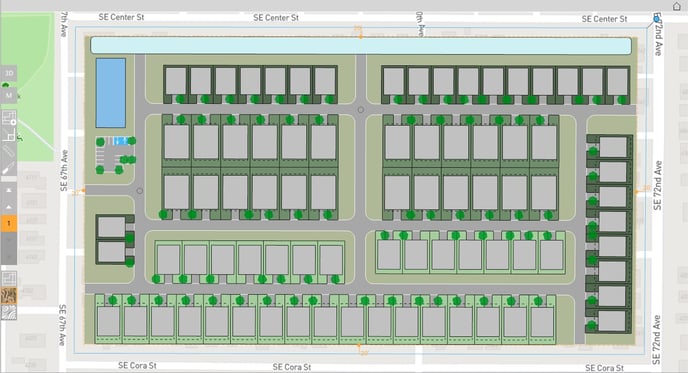This screenshot has height=373, width=688.
Task: Click the gray level button below level 1
Action: (9, 240)
